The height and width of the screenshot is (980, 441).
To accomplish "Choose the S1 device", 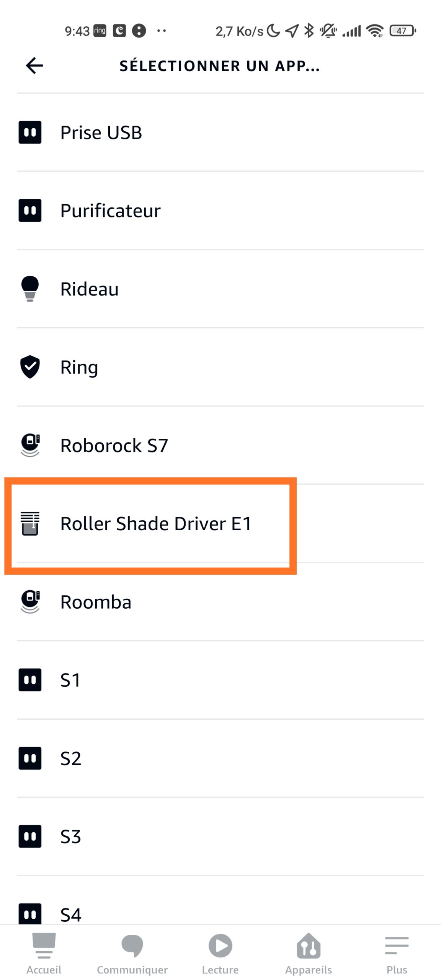I will click(x=220, y=680).
